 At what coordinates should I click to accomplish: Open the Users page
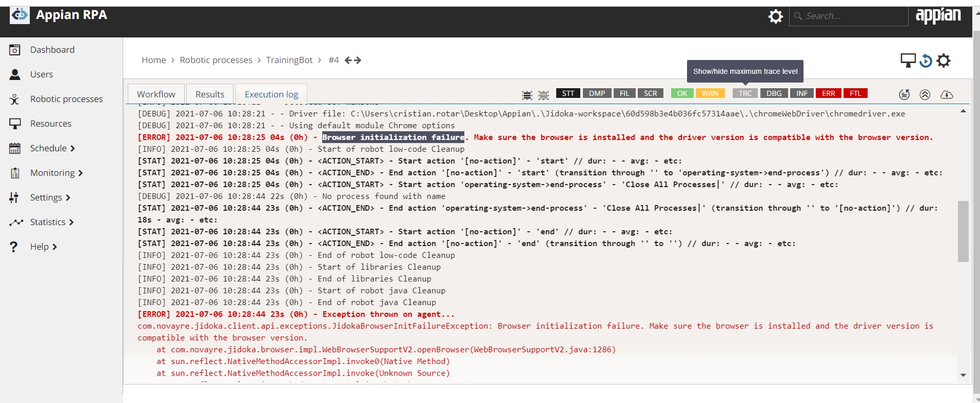pyautogui.click(x=42, y=74)
